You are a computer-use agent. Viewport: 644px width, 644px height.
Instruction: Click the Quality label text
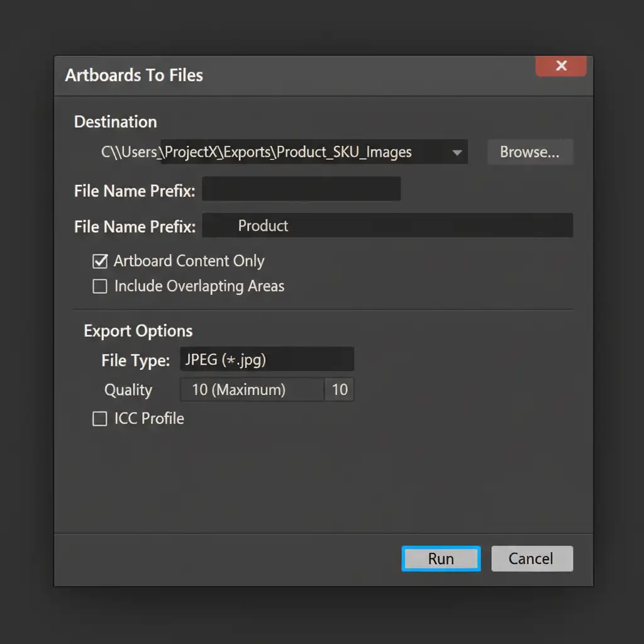coord(128,390)
